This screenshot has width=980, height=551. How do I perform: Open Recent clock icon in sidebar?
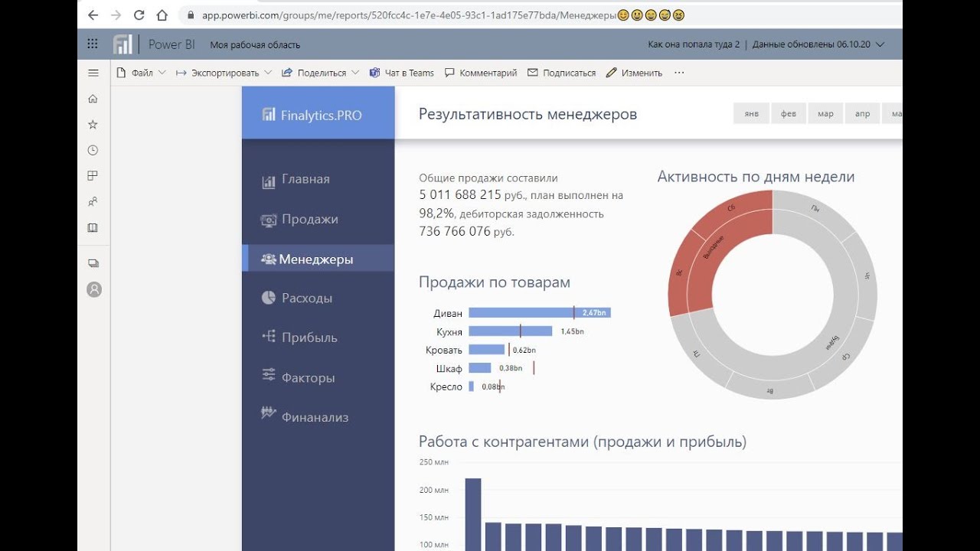[93, 150]
